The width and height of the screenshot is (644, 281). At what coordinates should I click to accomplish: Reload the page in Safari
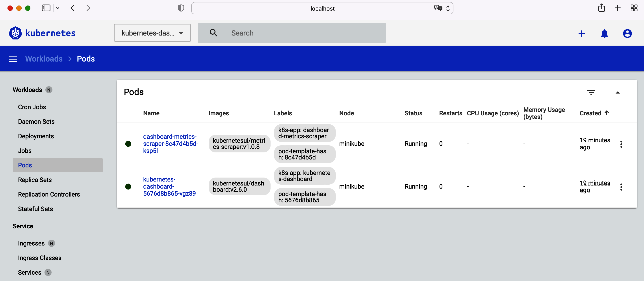click(448, 8)
